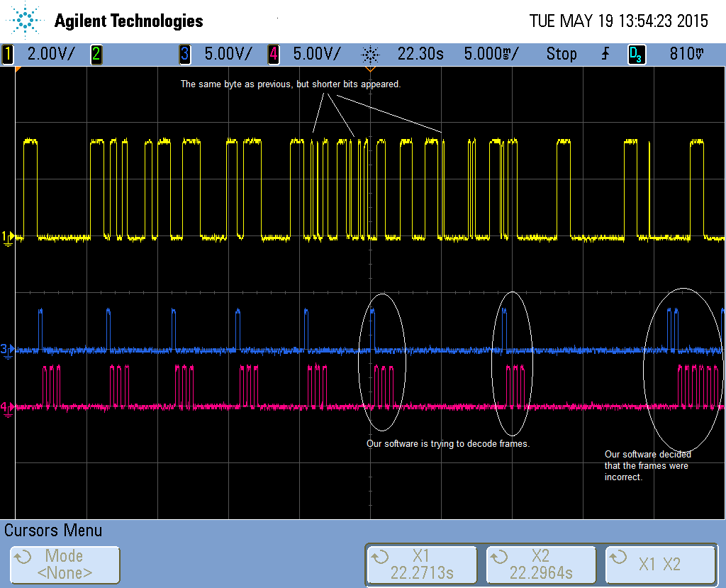Click the Cursors Menu title
This screenshot has width=726, height=588.
53,530
